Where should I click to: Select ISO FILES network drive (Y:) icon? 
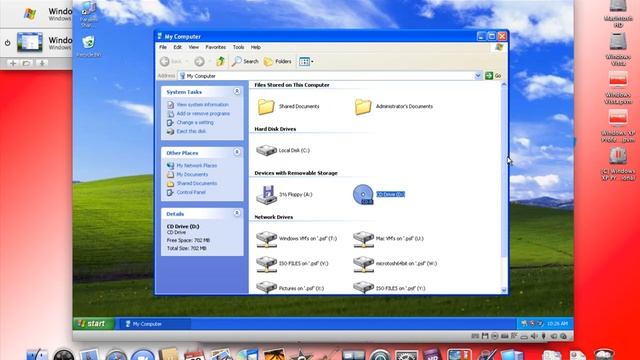[x=363, y=287]
